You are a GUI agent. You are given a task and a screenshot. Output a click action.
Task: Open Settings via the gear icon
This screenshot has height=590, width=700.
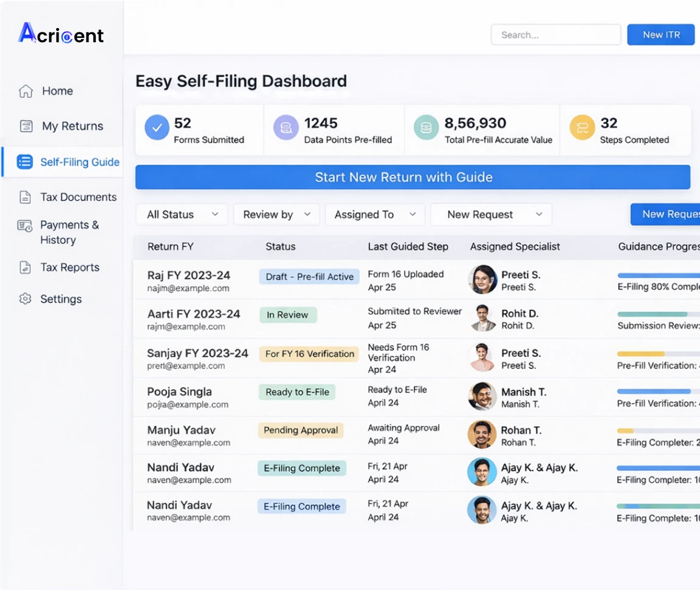click(x=25, y=299)
